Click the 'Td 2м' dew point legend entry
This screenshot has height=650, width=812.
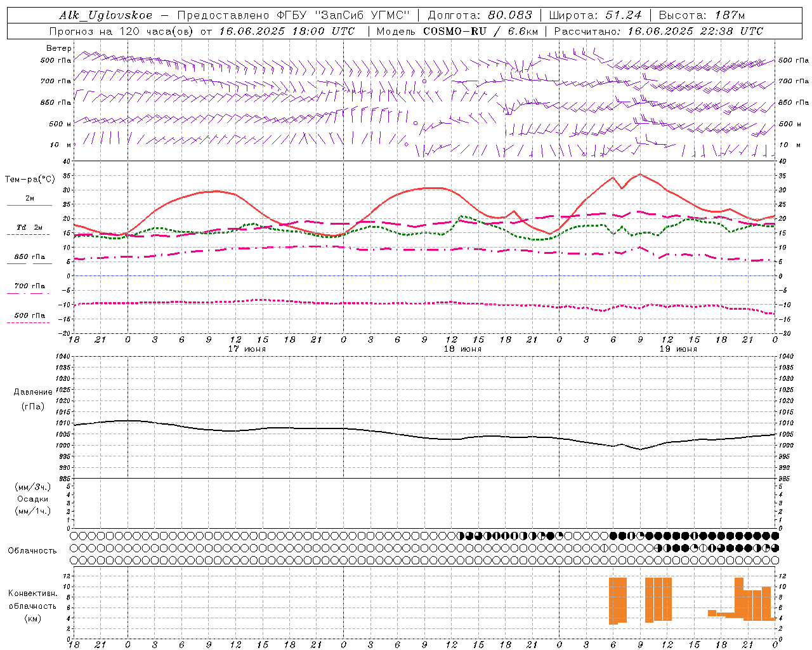tap(30, 227)
